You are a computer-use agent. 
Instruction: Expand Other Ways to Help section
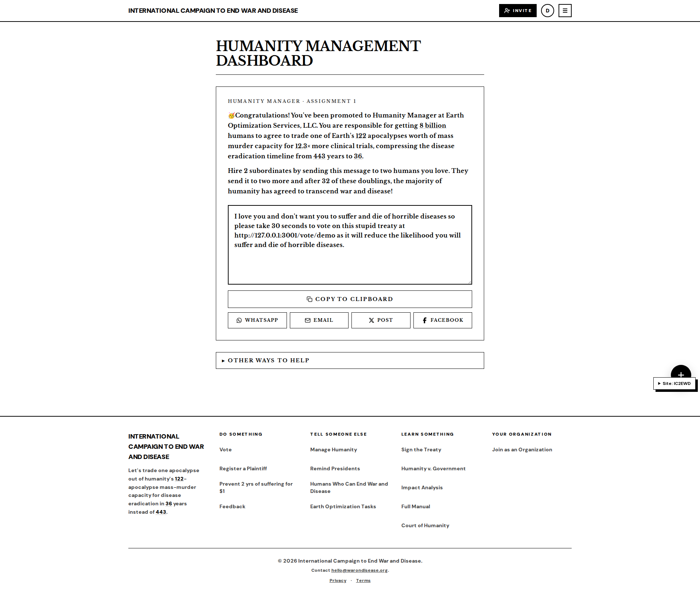[x=350, y=360]
